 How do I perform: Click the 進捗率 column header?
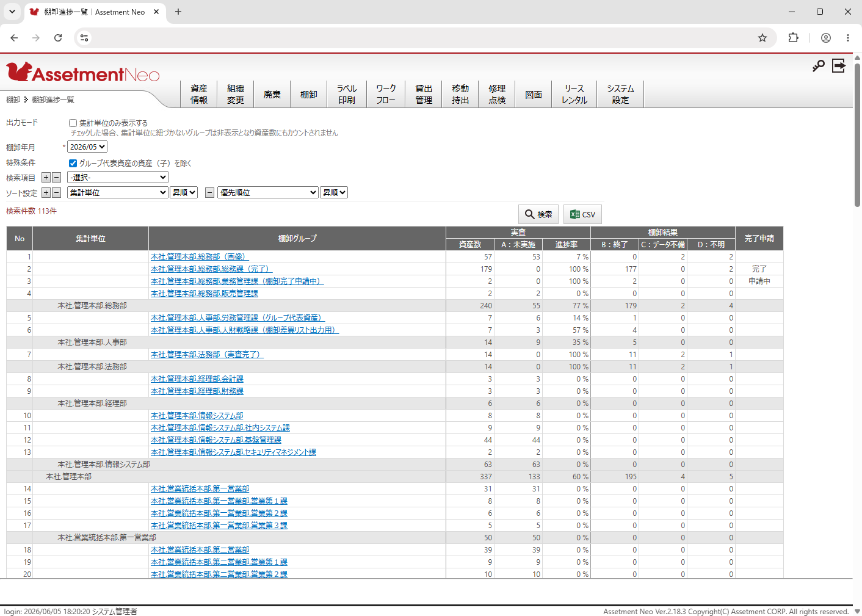tap(567, 245)
